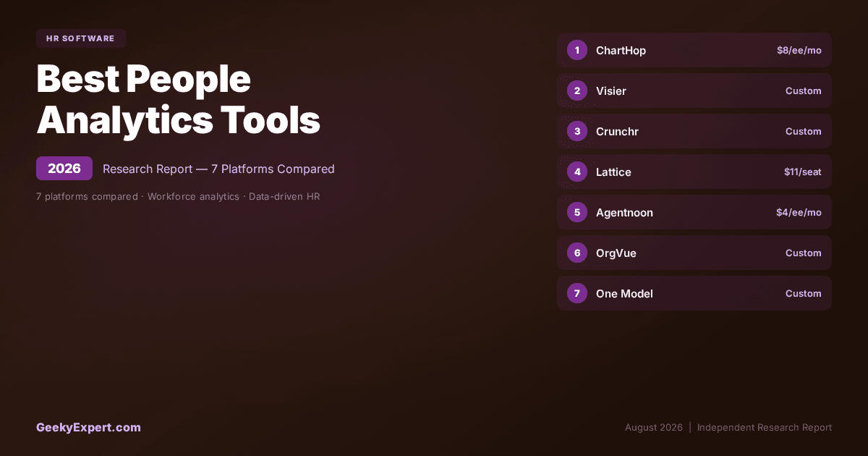Select the Visier platform name
Screen dimensions: 868x456
611,91
